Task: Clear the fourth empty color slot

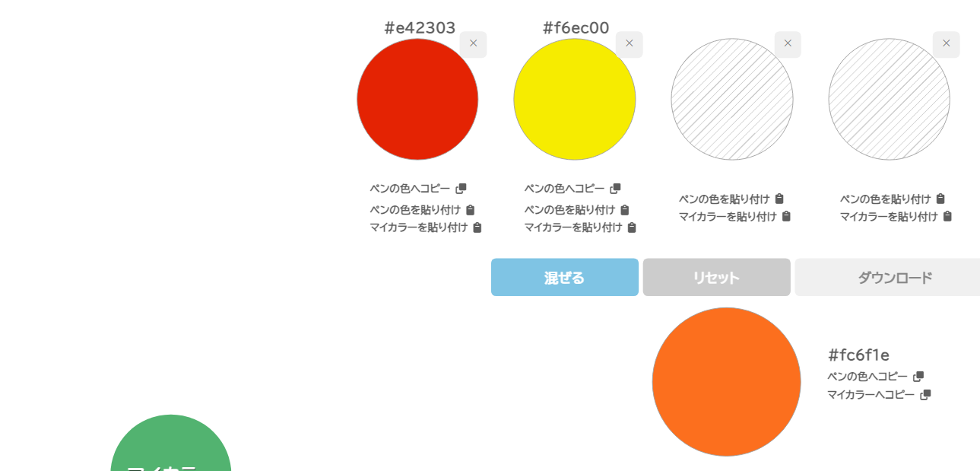Action: tap(946, 44)
